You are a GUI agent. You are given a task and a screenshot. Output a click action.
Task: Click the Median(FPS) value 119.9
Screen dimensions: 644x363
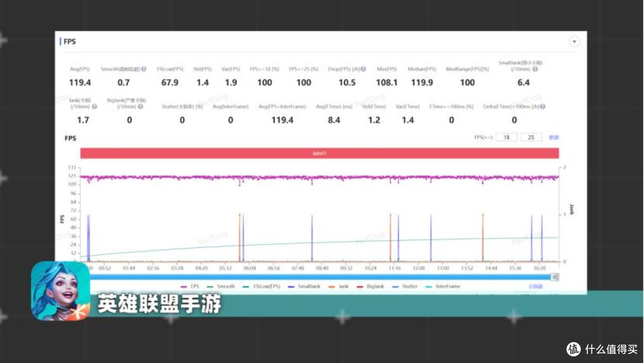click(x=422, y=82)
